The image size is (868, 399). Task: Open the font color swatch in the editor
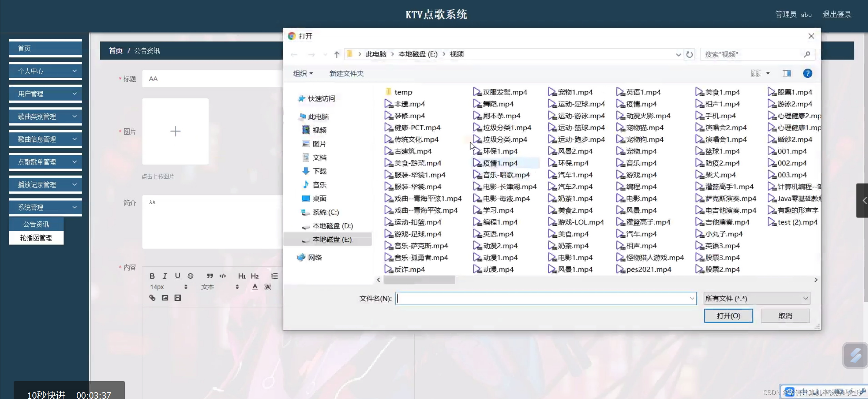[255, 287]
